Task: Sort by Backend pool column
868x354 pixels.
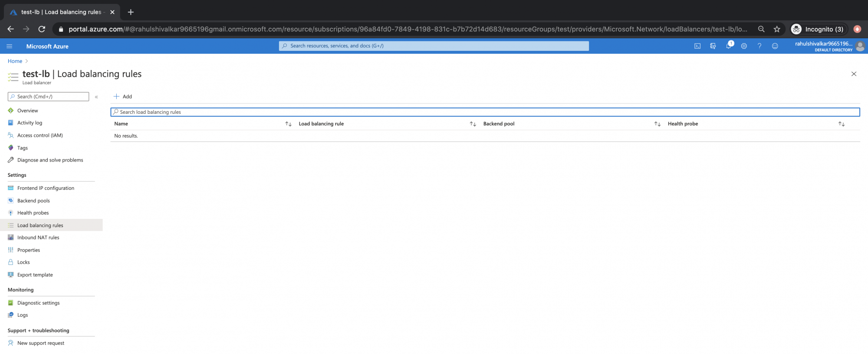Action: click(657, 124)
